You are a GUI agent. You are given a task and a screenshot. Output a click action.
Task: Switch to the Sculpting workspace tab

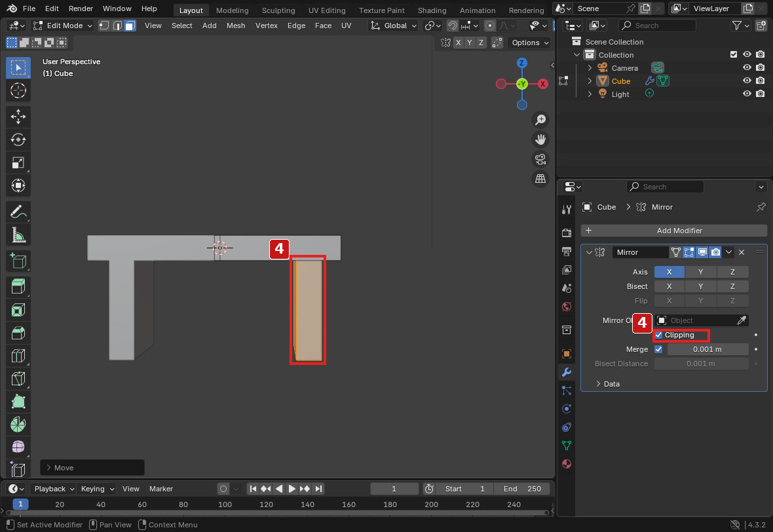(278, 10)
